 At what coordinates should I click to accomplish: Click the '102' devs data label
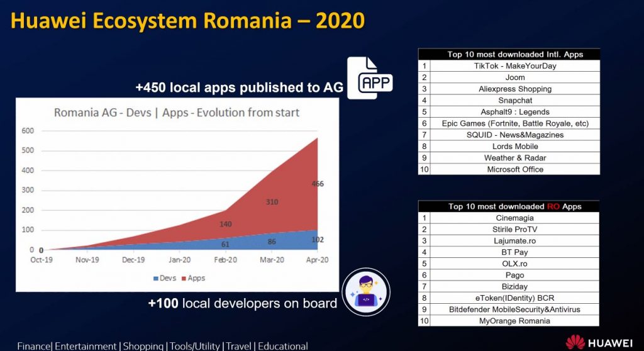pyautogui.click(x=318, y=240)
